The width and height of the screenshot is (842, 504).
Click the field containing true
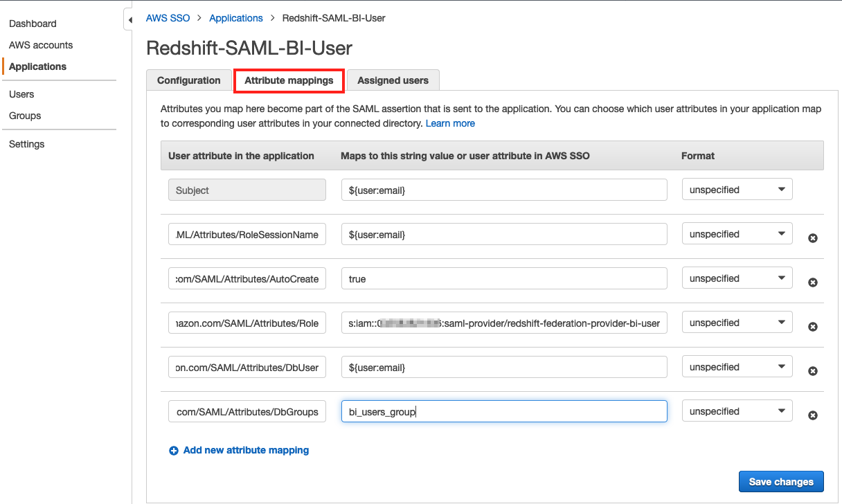pyautogui.click(x=504, y=278)
